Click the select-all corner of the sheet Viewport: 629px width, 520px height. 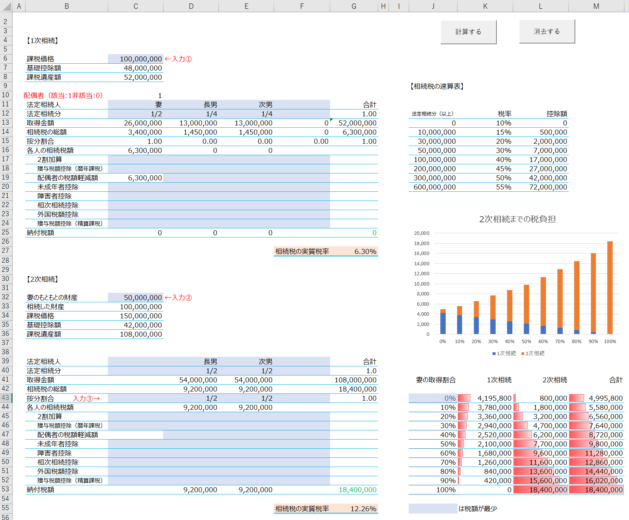(7, 7)
